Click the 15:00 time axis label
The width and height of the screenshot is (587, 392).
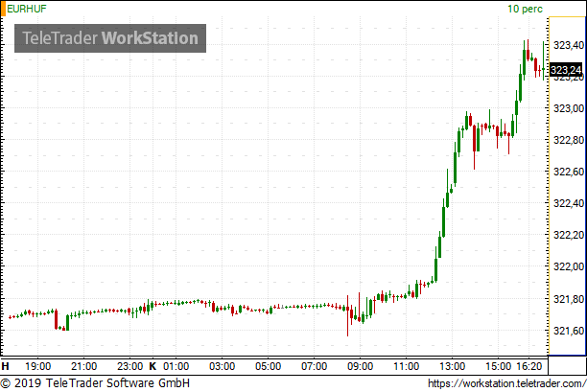click(498, 366)
